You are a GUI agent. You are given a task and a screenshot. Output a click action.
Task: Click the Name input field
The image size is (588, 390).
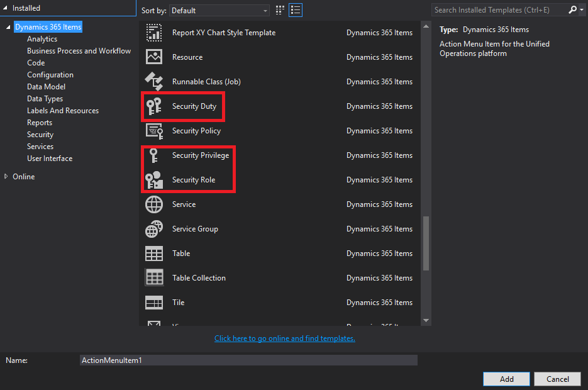click(x=248, y=360)
